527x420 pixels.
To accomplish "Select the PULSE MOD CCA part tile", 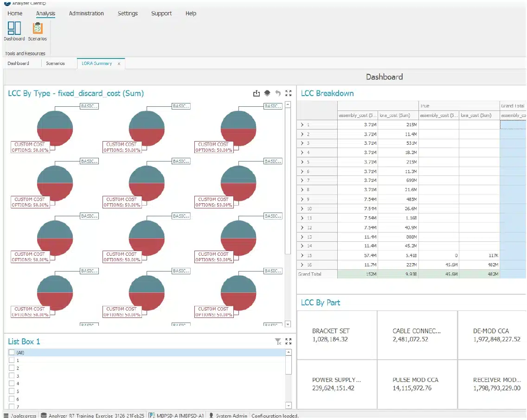I will pos(417,384).
